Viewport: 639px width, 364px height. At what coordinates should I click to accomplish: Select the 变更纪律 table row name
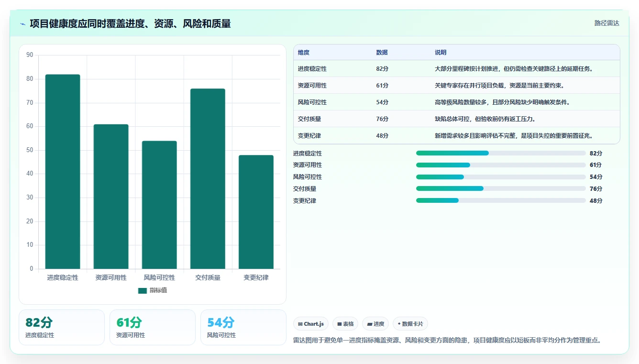[x=309, y=136]
